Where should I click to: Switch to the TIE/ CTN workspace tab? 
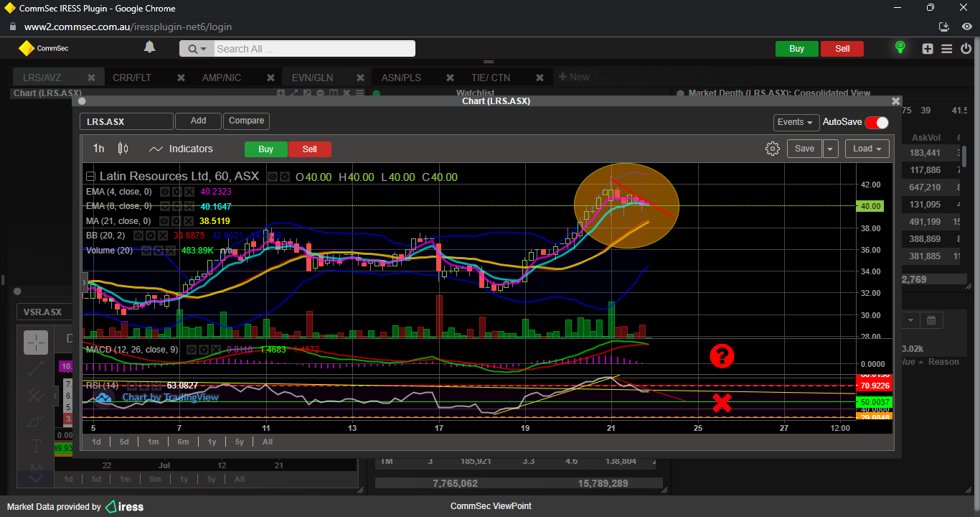coord(491,78)
